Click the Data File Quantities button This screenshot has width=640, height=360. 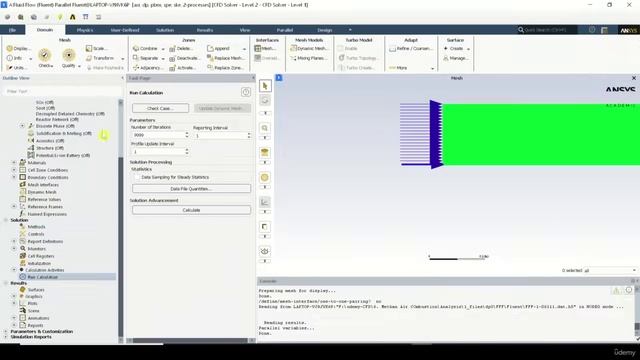tap(191, 189)
